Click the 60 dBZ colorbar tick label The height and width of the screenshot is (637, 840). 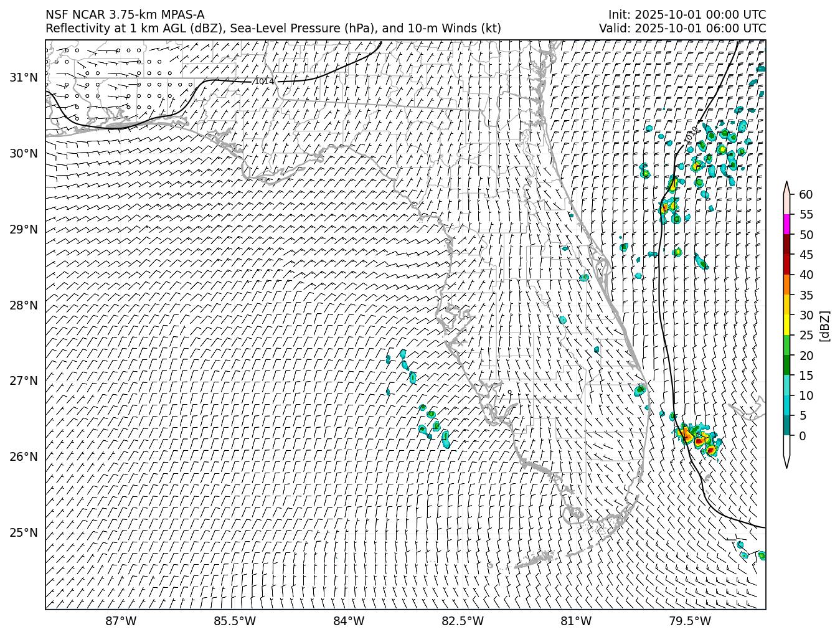[806, 195]
